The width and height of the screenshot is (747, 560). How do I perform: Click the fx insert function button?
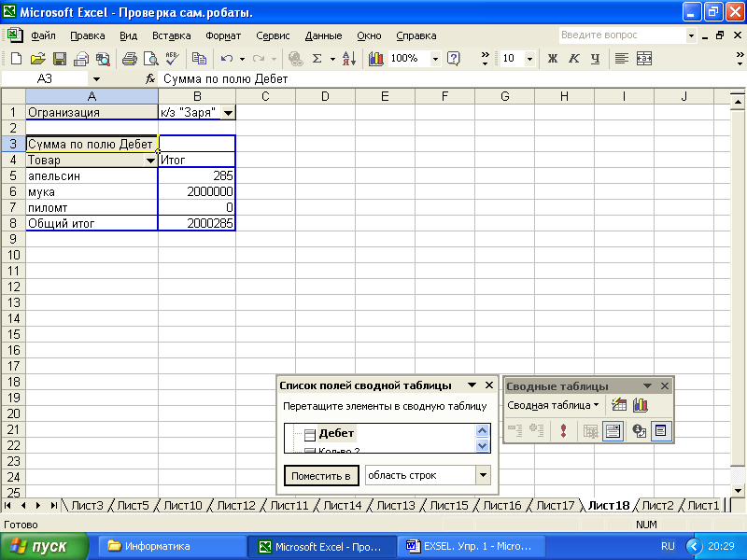click(x=150, y=79)
